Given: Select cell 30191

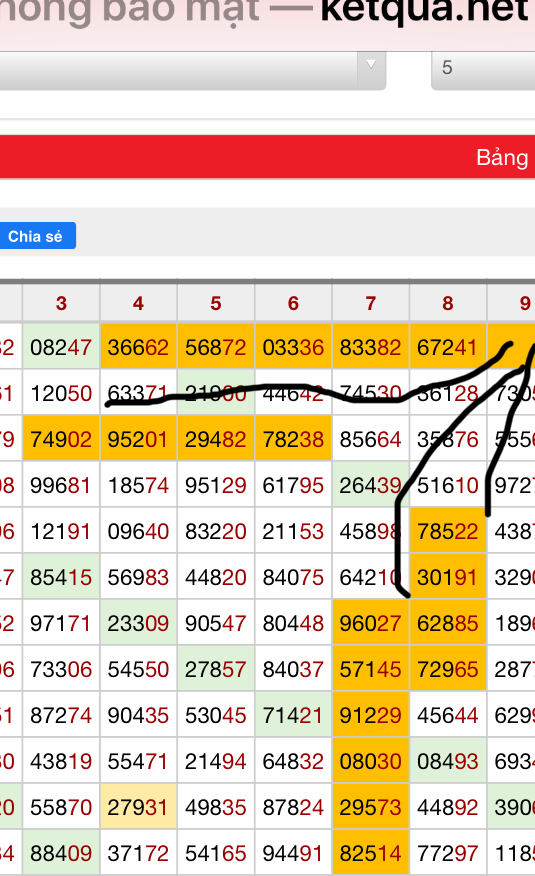Looking at the screenshot, I should 448,577.
